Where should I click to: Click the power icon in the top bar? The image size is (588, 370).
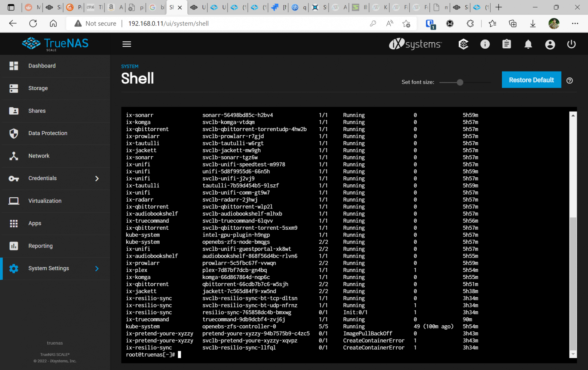click(571, 44)
